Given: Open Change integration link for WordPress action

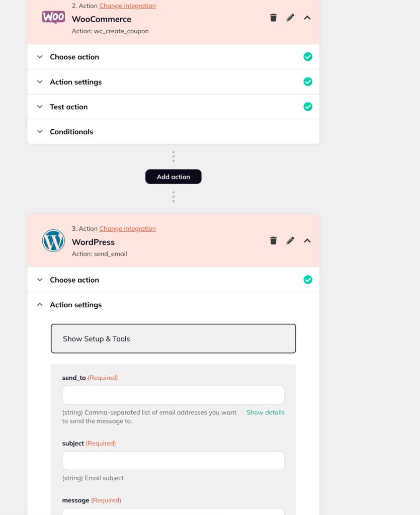Looking at the screenshot, I should point(127,229).
